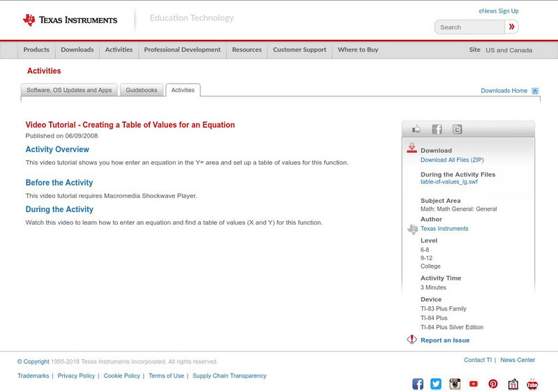Click the TI logo icon beside the Author link
This screenshot has height=392, width=558.
pos(412,229)
